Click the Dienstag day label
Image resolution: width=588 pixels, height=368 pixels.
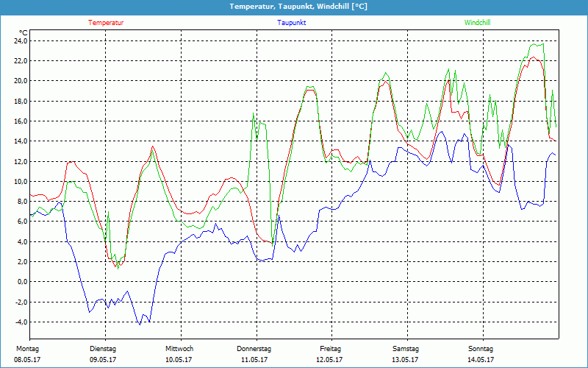click(x=103, y=349)
